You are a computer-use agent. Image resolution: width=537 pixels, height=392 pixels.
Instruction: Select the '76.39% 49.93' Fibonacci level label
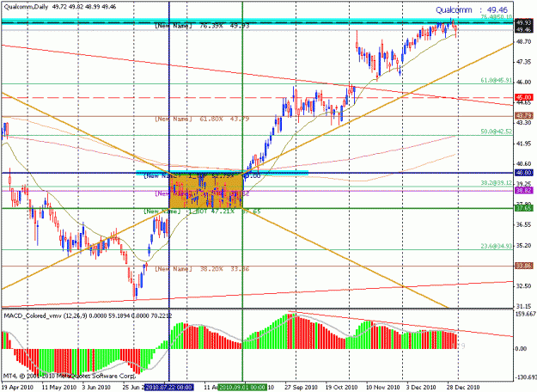[202, 26]
